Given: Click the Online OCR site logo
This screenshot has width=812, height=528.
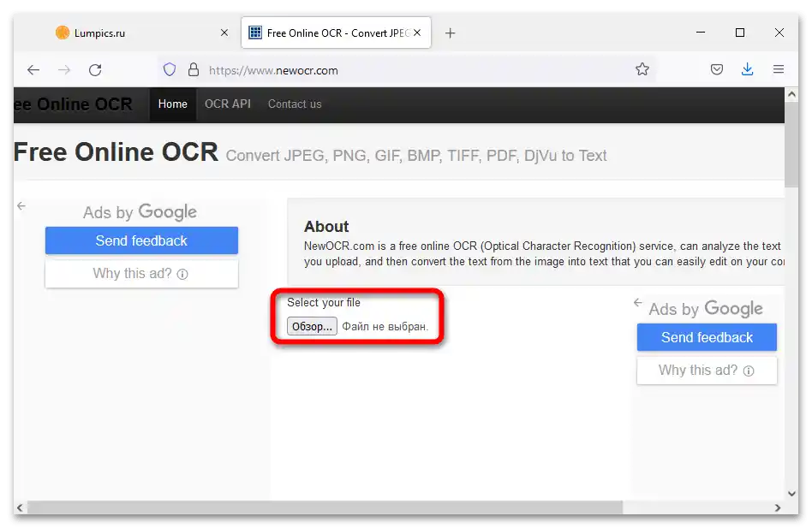Looking at the screenshot, I should tap(73, 104).
